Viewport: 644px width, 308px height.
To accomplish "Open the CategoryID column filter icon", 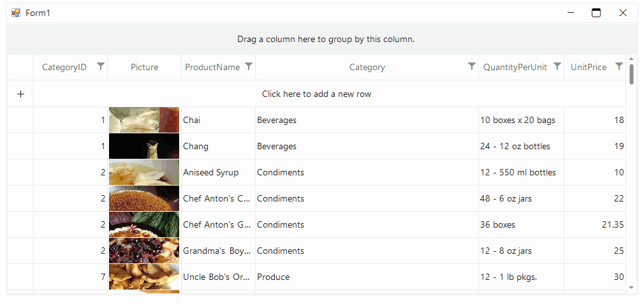I will click(101, 66).
